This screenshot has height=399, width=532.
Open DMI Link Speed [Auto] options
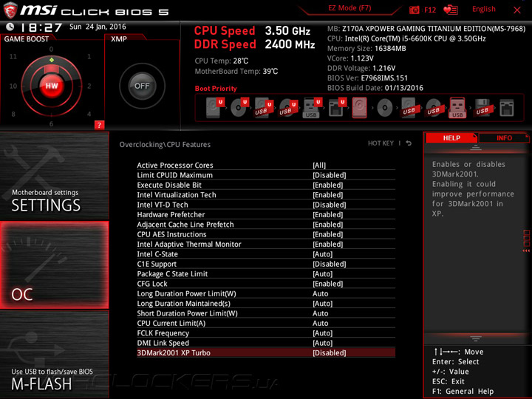tap(322, 343)
